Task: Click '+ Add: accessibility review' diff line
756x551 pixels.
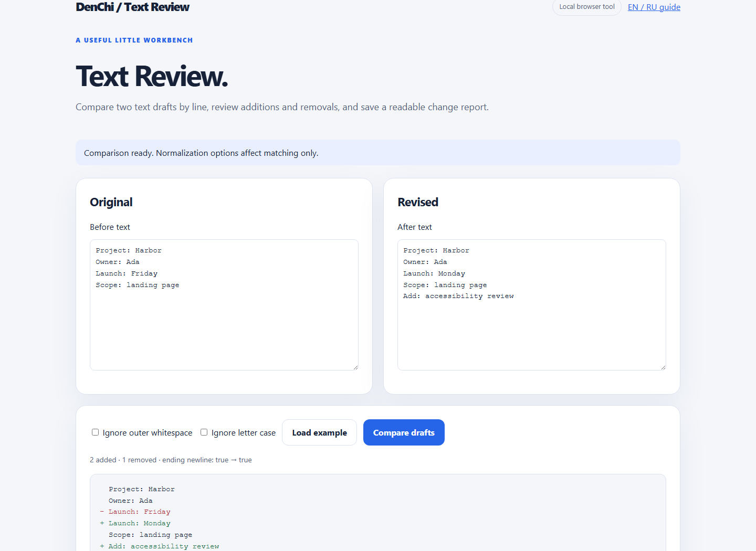Action: coord(160,546)
